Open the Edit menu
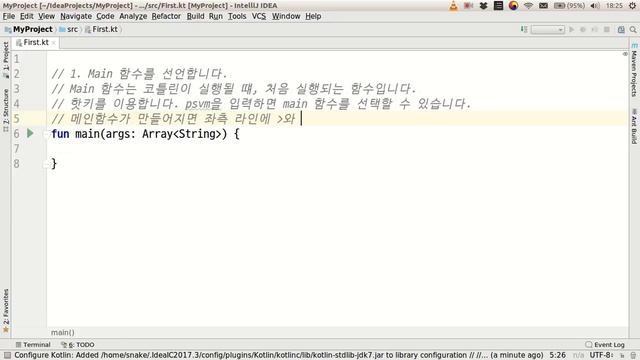The width and height of the screenshot is (640, 360). pyautogui.click(x=27, y=16)
